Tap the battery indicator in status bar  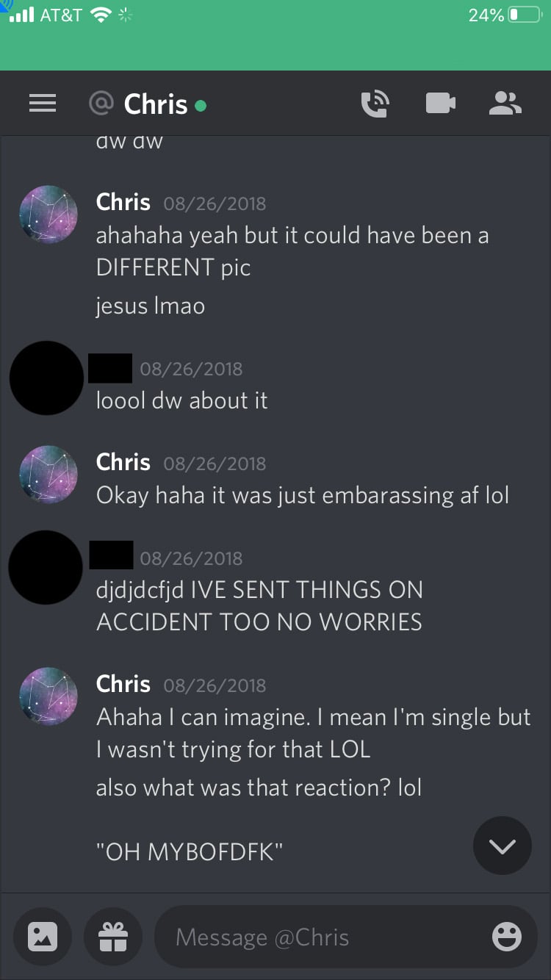coord(525,15)
